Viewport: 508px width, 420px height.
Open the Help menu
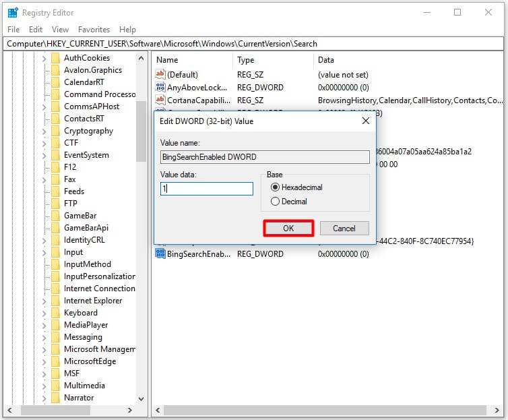127,30
